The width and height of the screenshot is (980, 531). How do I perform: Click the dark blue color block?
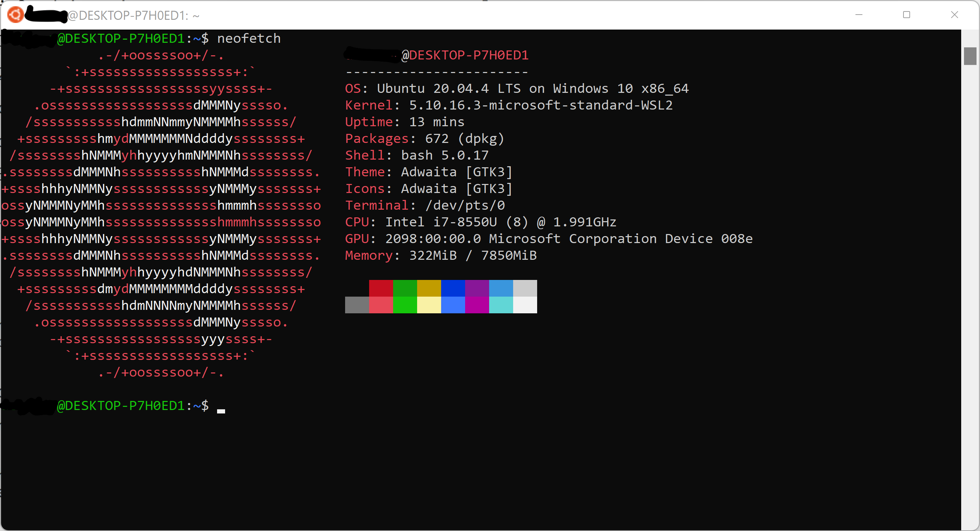(x=453, y=288)
